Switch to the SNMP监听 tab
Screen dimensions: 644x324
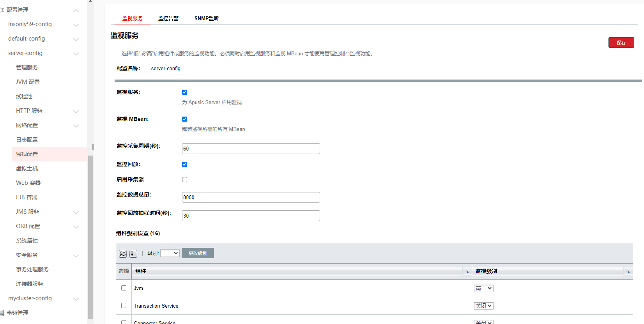coord(207,18)
